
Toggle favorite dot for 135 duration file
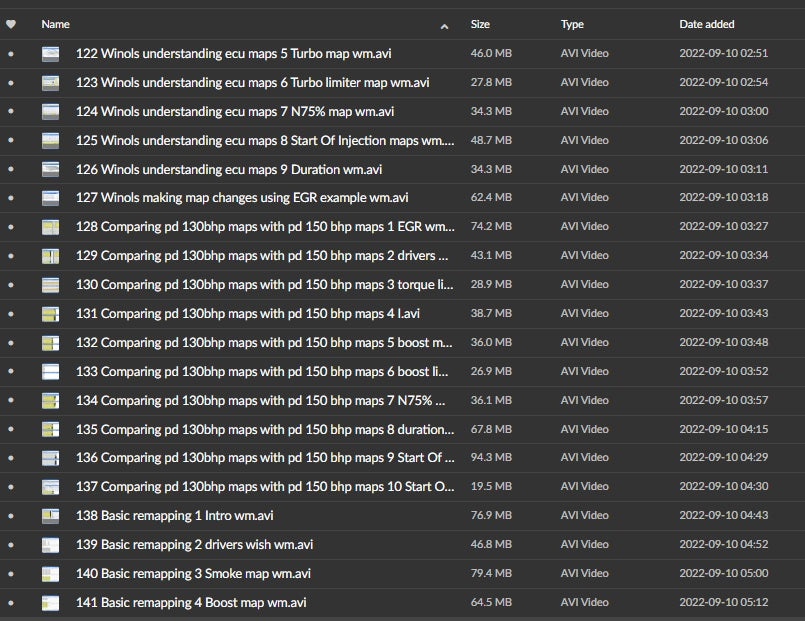pos(11,430)
